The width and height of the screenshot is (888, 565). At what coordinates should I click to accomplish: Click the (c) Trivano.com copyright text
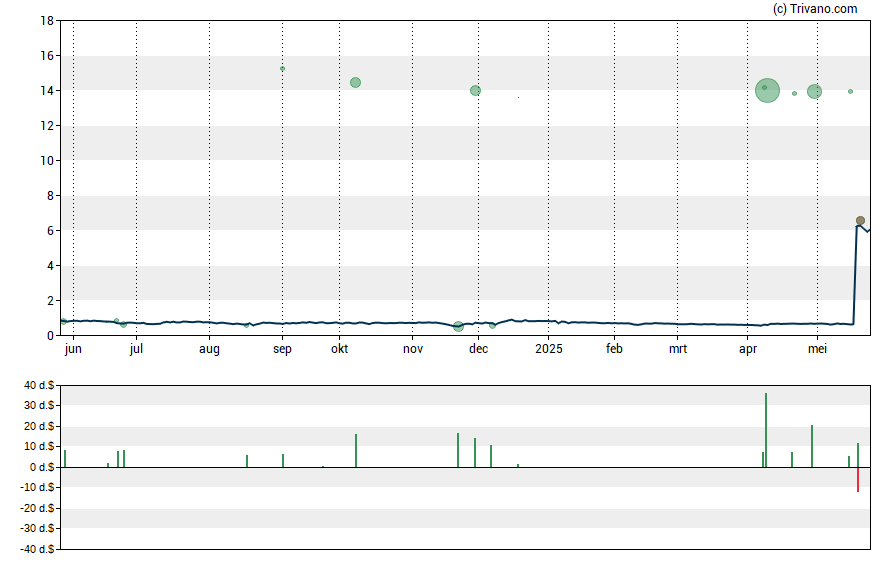(815, 8)
